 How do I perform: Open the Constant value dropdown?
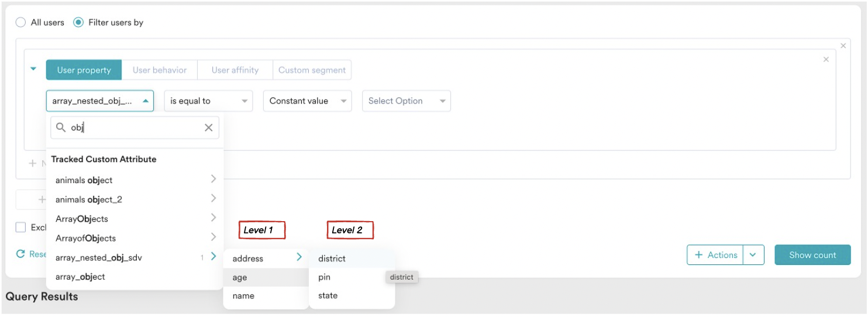click(307, 101)
